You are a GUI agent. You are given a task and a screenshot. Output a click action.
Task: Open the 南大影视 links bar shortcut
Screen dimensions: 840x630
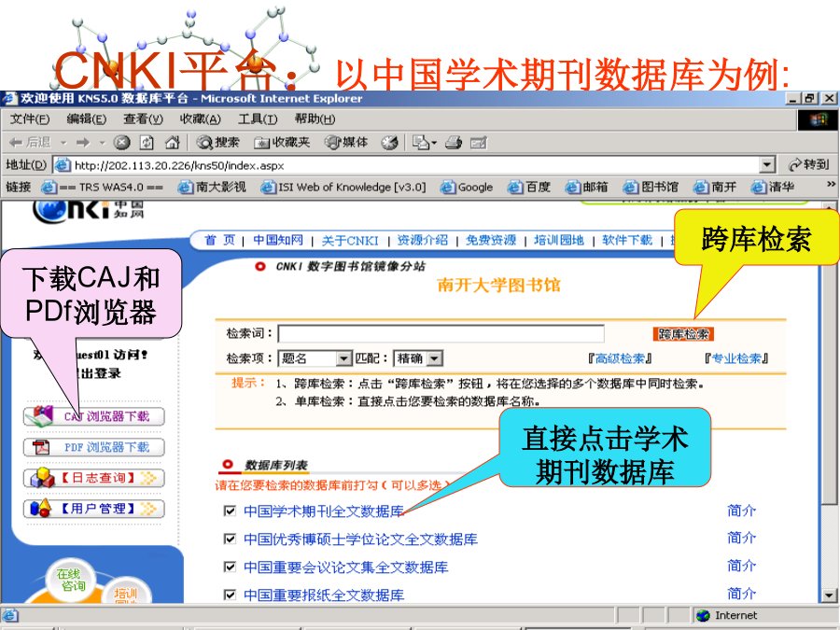point(212,187)
